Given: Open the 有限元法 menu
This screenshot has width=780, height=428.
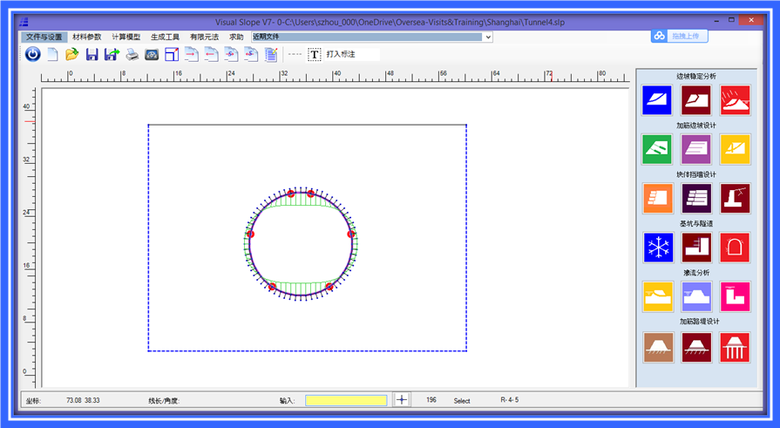Looking at the screenshot, I should [204, 37].
